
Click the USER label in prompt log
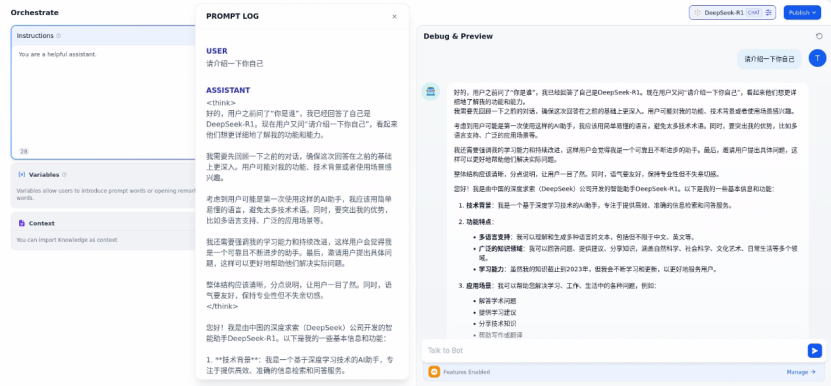217,51
